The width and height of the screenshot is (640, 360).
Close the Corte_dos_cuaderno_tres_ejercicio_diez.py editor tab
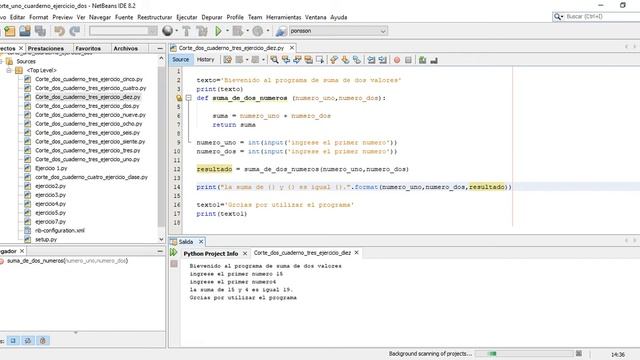[291, 48]
